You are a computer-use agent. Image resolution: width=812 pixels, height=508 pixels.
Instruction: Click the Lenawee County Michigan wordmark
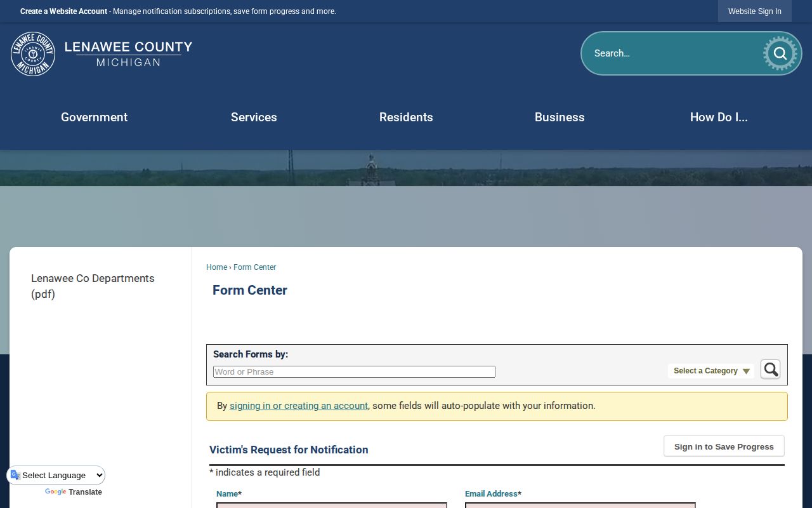128,54
